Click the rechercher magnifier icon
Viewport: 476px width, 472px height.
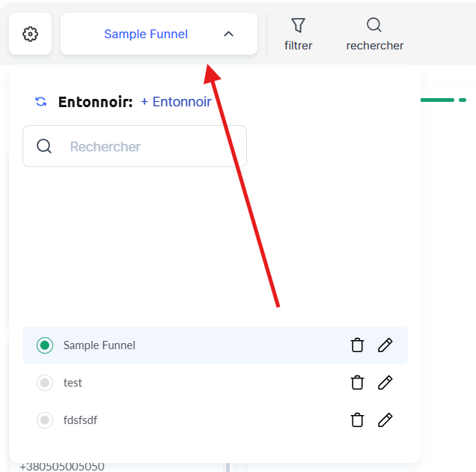[374, 25]
